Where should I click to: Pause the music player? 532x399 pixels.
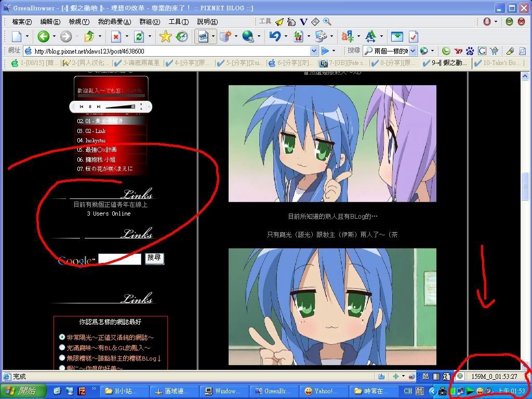coord(90,107)
